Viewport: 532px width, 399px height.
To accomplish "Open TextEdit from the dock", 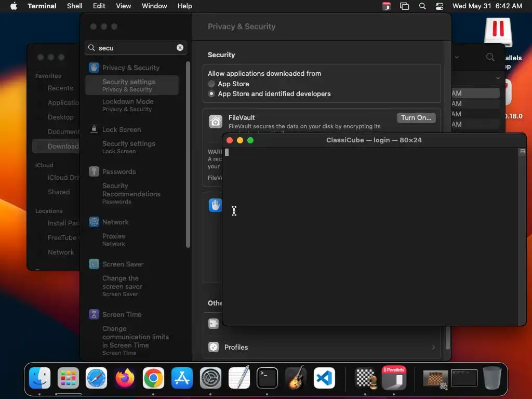I will click(x=239, y=378).
